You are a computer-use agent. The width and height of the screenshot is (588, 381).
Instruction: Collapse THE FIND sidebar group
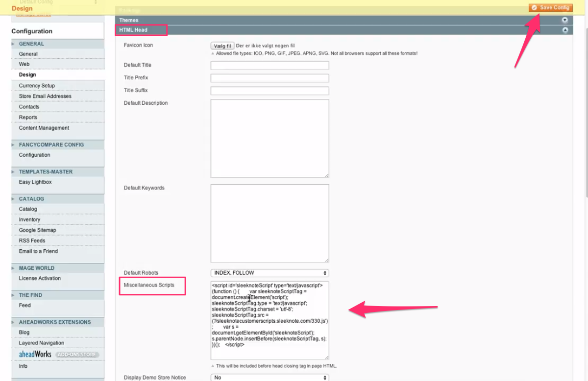click(57, 295)
